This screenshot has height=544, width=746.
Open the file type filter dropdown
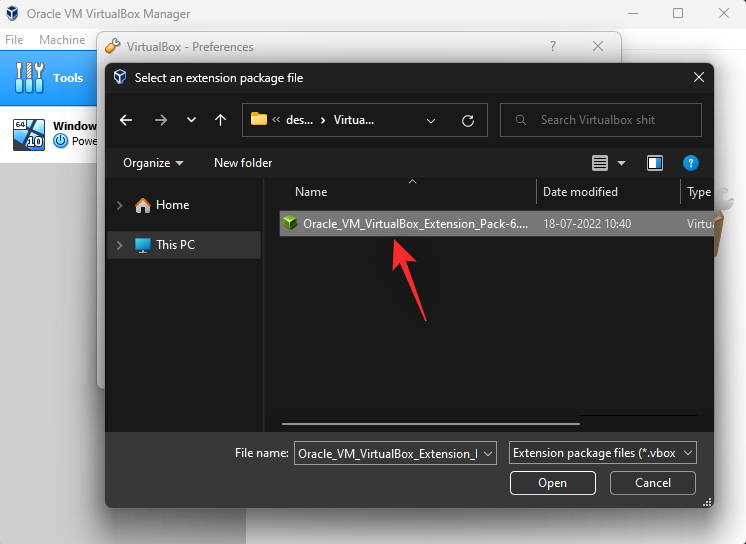tap(602, 453)
